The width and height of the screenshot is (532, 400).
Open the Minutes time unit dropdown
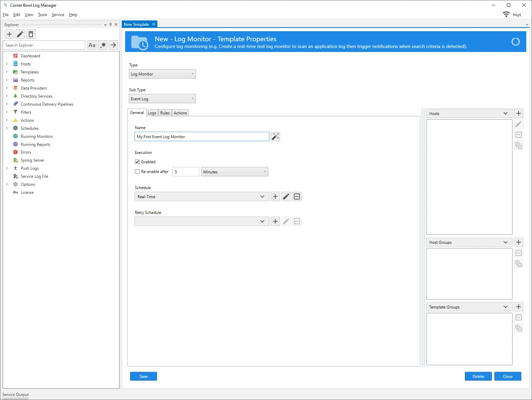(234, 172)
